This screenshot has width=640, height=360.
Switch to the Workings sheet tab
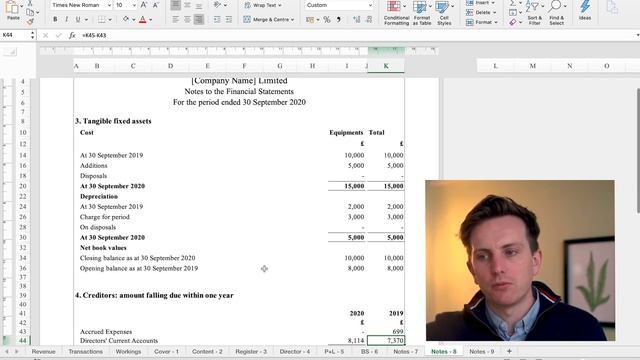[128, 351]
